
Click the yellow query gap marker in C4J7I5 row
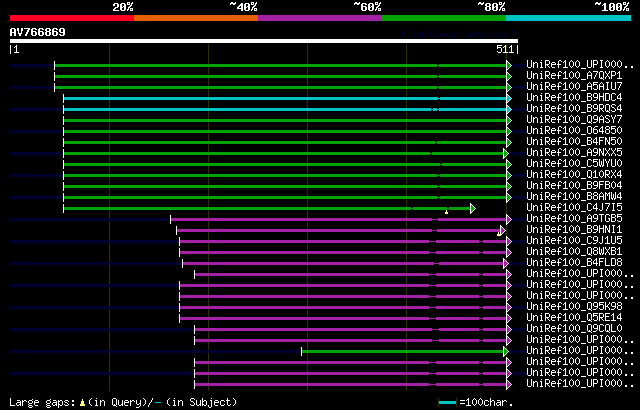click(447, 212)
